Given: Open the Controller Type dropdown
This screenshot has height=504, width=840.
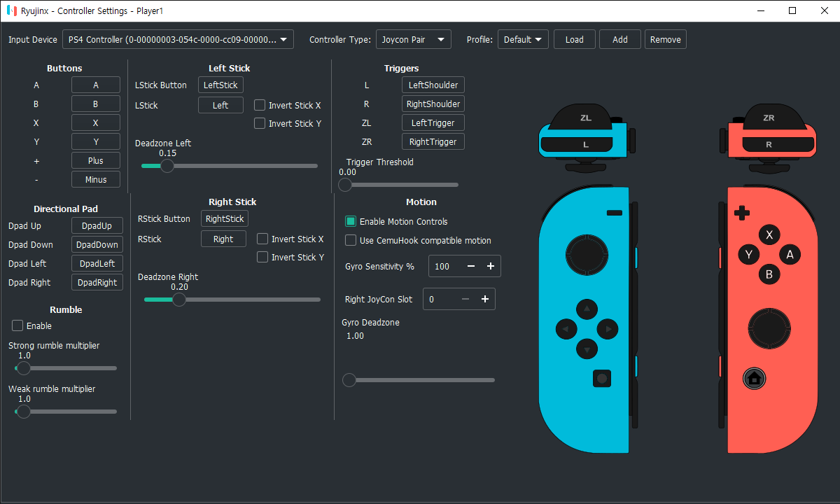Looking at the screenshot, I should 414,40.
